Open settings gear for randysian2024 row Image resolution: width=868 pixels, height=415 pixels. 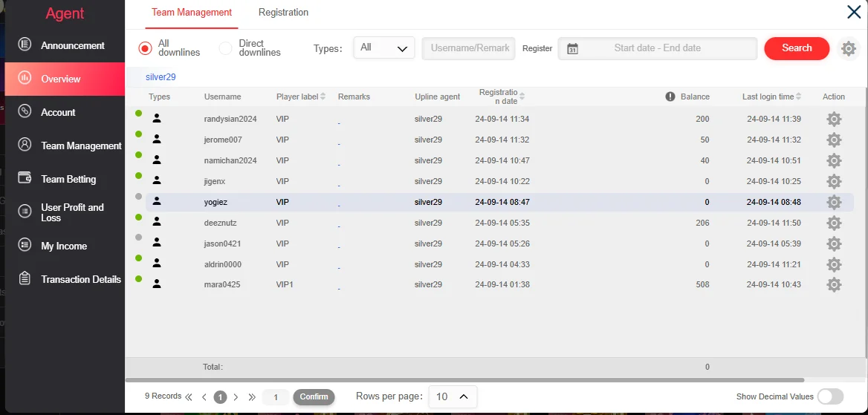(834, 119)
